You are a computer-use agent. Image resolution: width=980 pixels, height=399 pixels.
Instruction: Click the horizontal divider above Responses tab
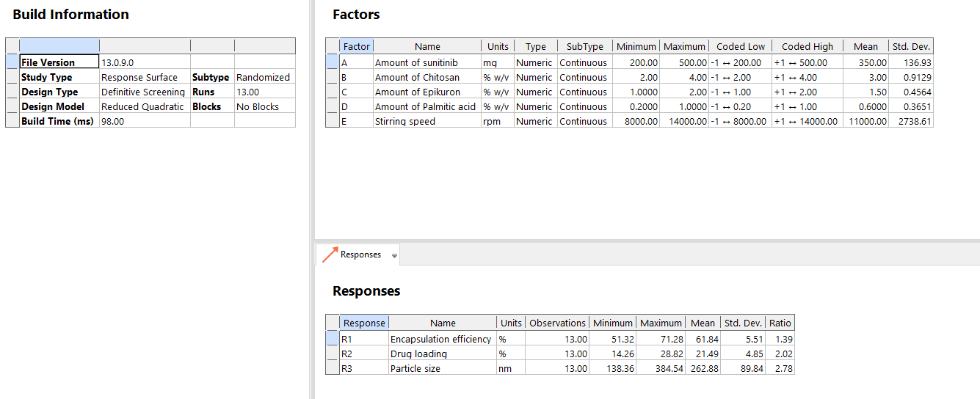pyautogui.click(x=646, y=240)
